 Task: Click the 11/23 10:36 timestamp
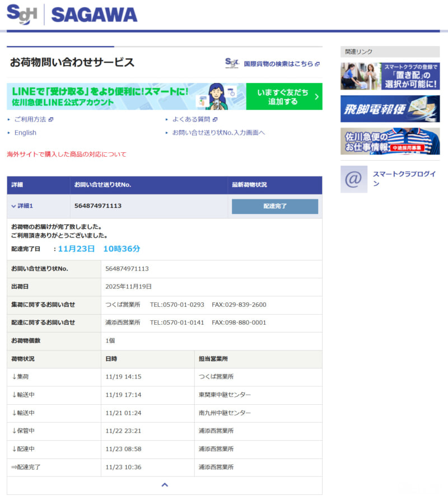pos(123,467)
